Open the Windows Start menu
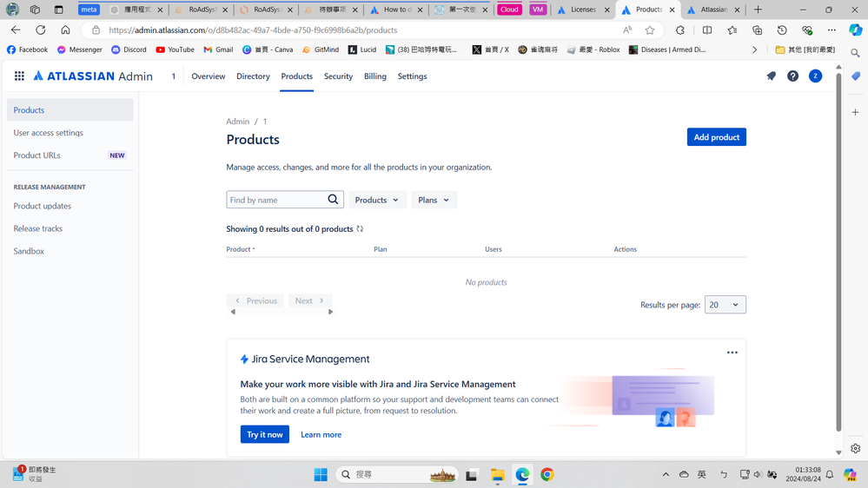This screenshot has width=868, height=488. pyautogui.click(x=321, y=475)
